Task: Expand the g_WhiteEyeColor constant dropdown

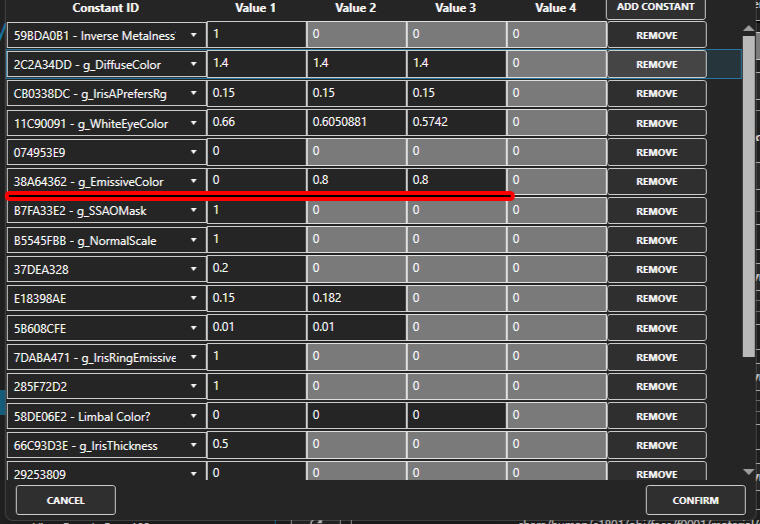Action: (194, 124)
